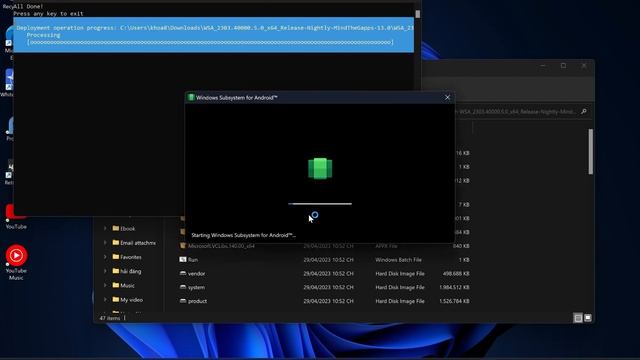Click the WSA startup progress bar
The height and width of the screenshot is (360, 640).
coord(320,204)
